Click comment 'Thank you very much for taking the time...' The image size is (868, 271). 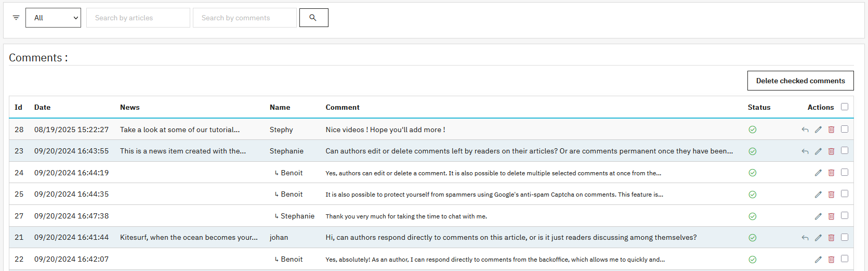(x=406, y=216)
